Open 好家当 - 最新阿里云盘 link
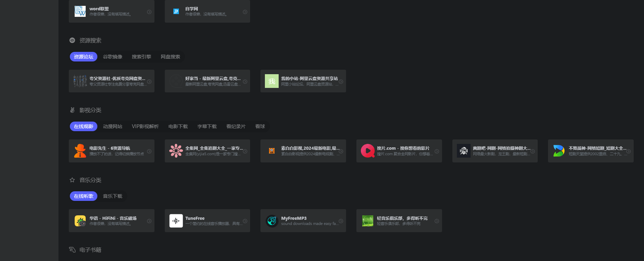This screenshot has width=644, height=261. 213,79
